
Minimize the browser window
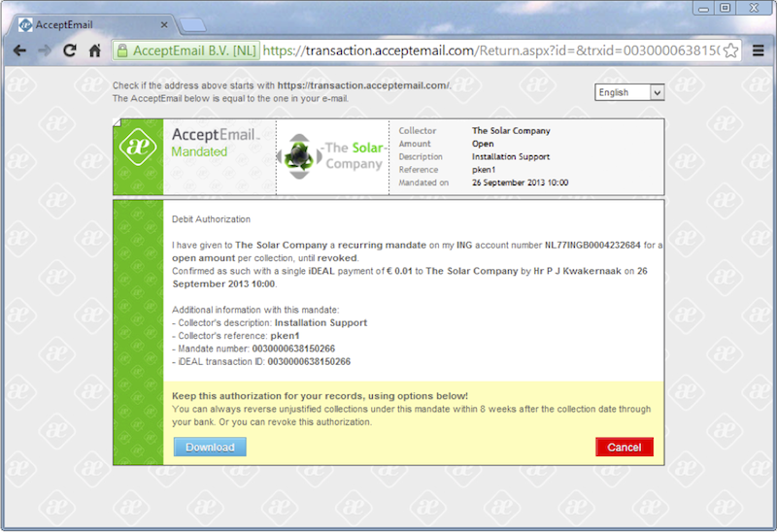click(701, 8)
